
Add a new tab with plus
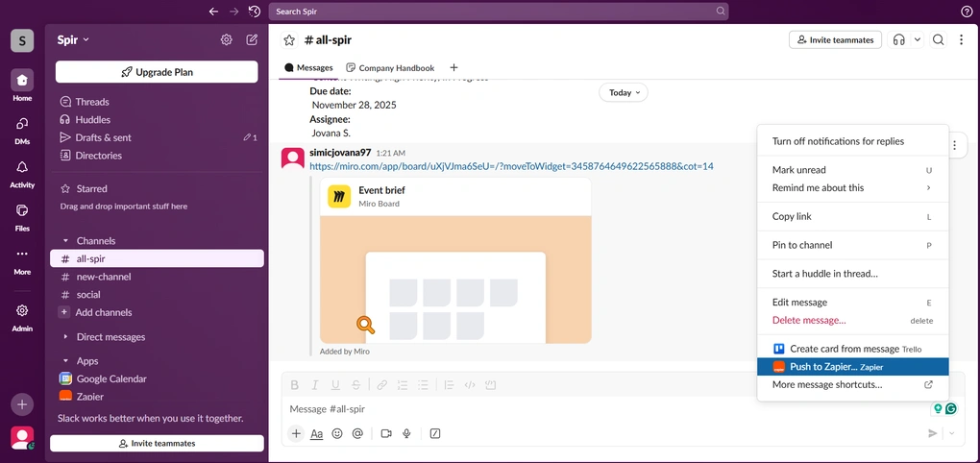point(453,67)
